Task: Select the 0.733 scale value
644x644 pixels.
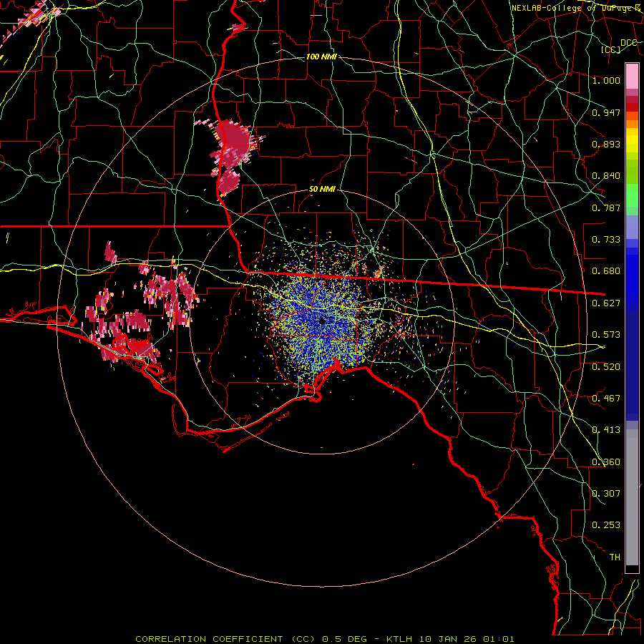Action: pos(606,240)
